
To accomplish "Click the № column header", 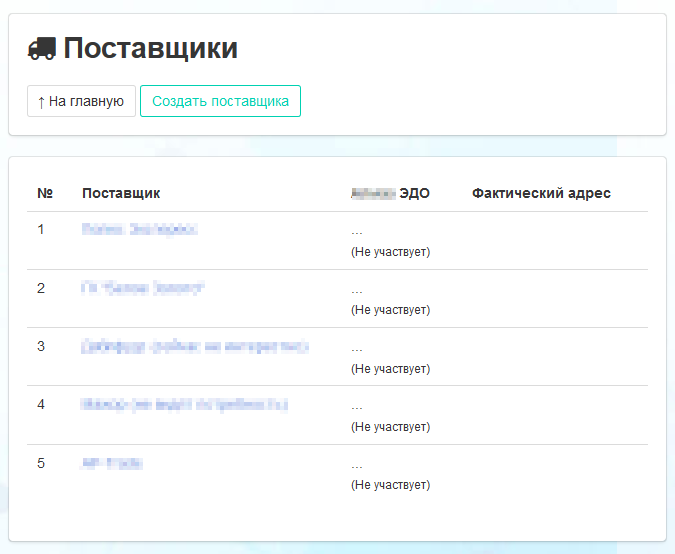I will click(x=45, y=193).
